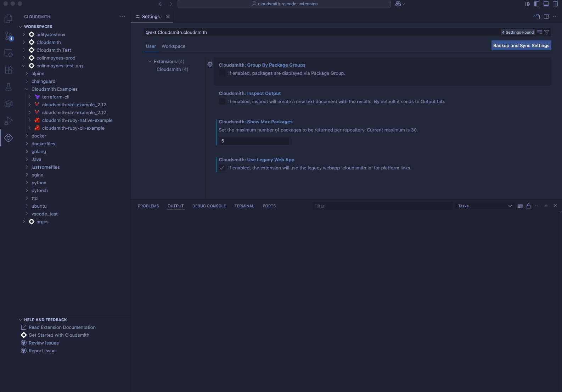Viewport: 562px width, 392px height.
Task: Expand the orgcs workspace
Action: tap(24, 222)
